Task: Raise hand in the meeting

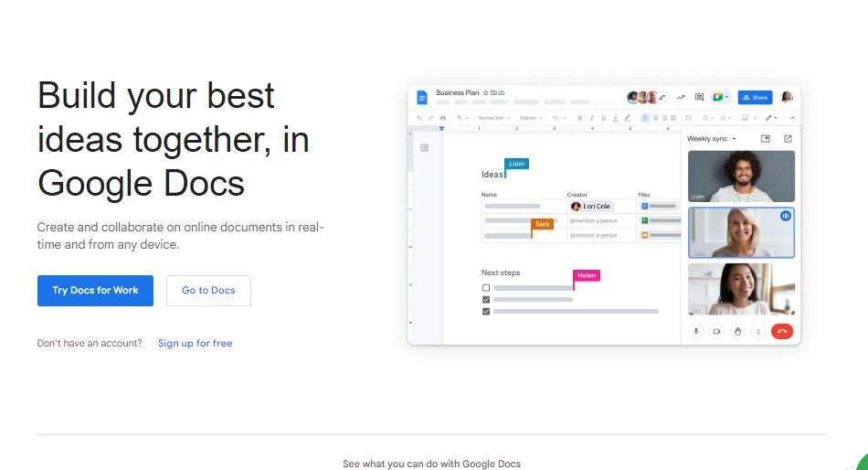Action: (x=737, y=331)
